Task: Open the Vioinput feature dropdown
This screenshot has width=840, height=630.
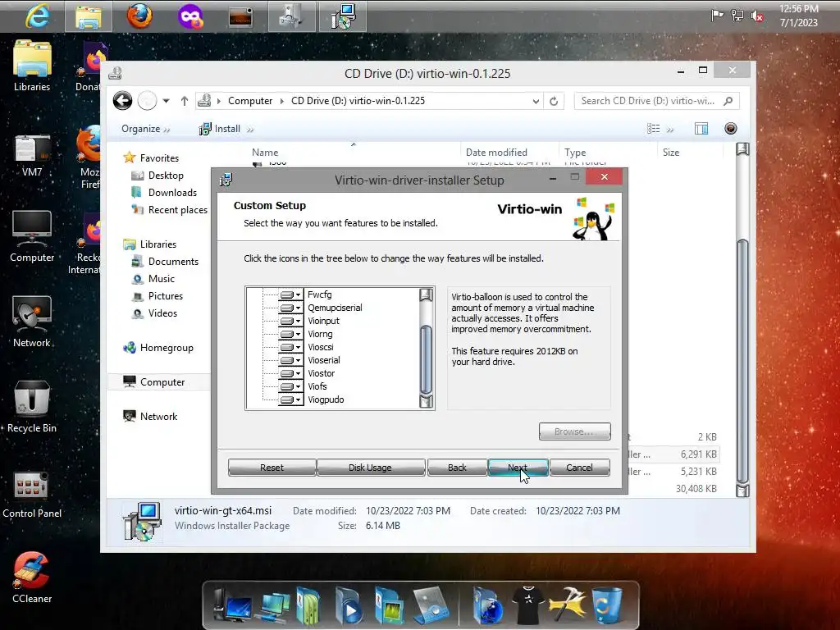Action: tap(291, 321)
